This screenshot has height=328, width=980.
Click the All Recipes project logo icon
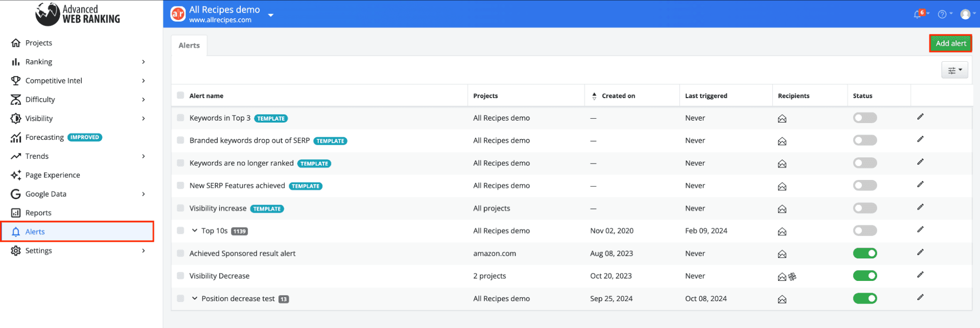click(x=178, y=14)
